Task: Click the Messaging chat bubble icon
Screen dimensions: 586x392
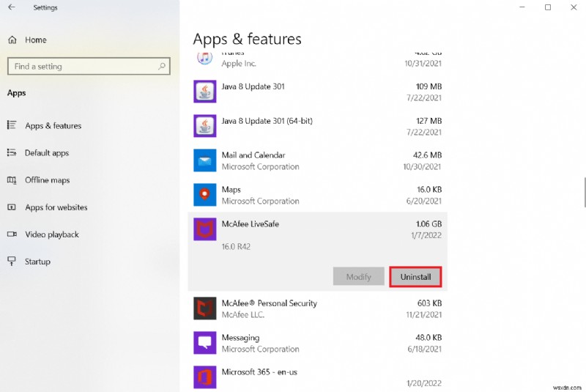Action: [x=204, y=343]
